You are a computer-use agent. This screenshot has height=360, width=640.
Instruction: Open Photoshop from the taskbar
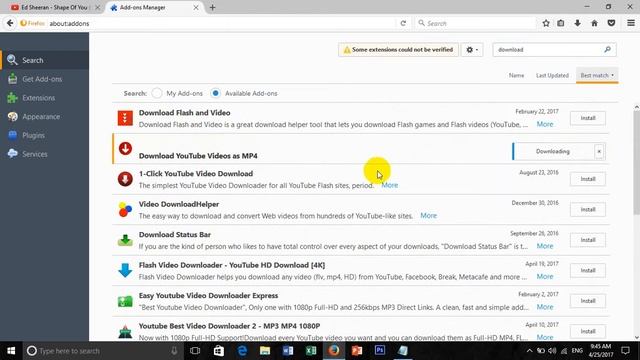pos(380,351)
